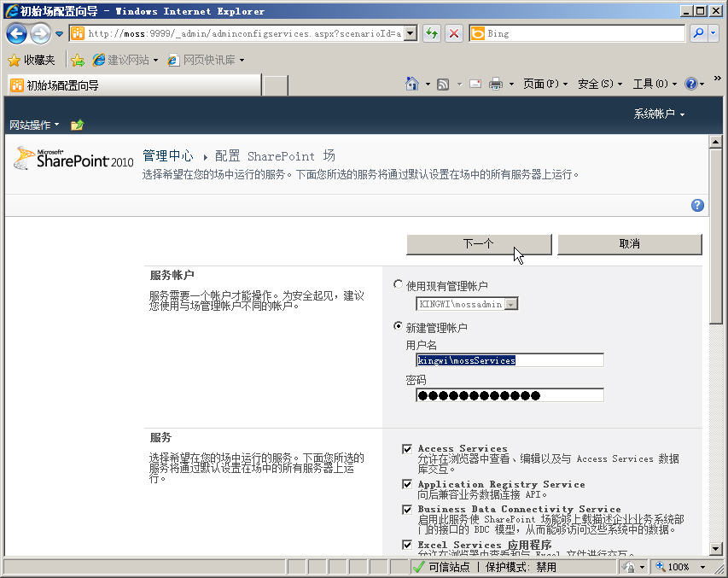Viewport: 728px width, 578px height.
Task: Expand the Print options dropdown arrow
Action: (511, 85)
